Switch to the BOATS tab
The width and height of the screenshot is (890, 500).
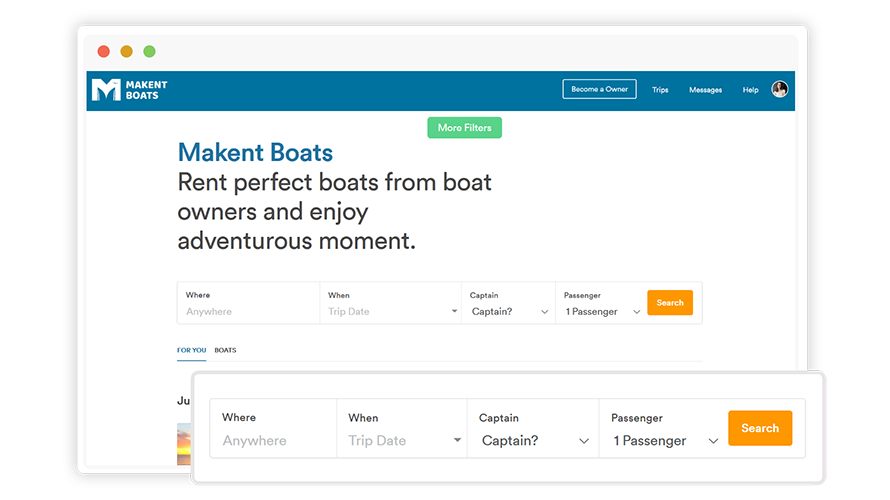click(225, 350)
